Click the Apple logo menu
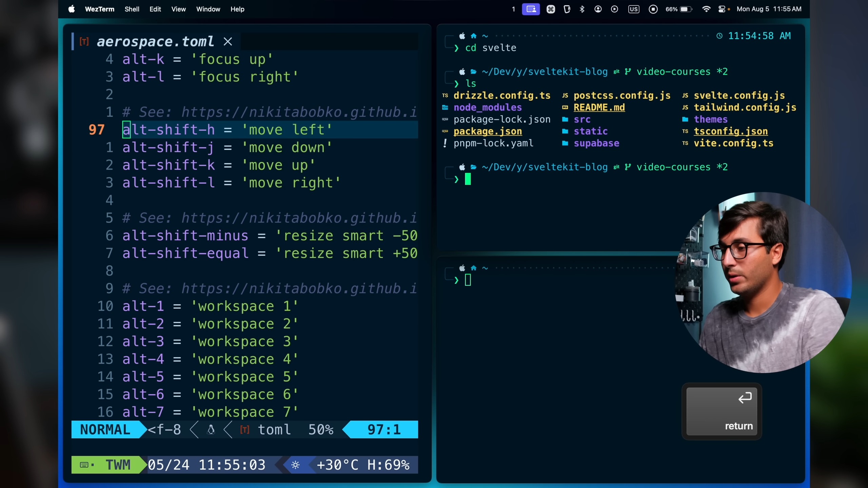The image size is (868, 488). [72, 9]
